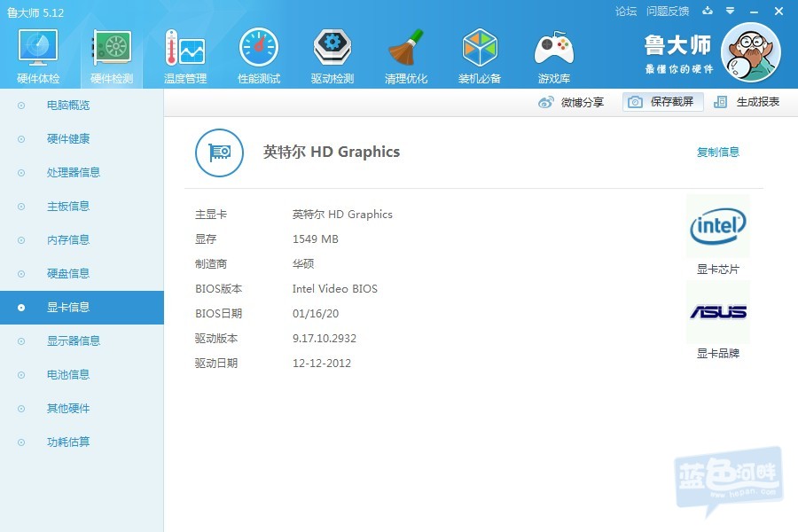Click the 鲁大师 5.12 title text

click(35, 12)
